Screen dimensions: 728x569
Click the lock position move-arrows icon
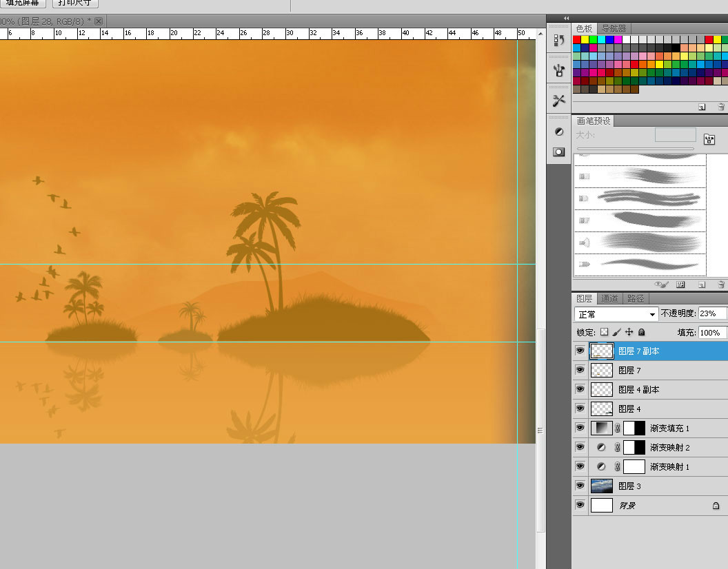click(629, 332)
